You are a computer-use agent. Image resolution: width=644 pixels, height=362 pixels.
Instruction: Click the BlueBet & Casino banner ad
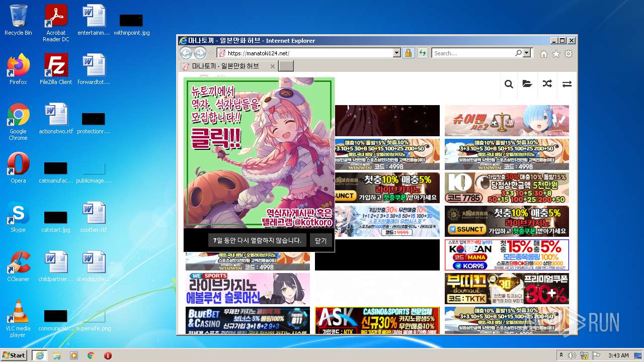coord(248,320)
